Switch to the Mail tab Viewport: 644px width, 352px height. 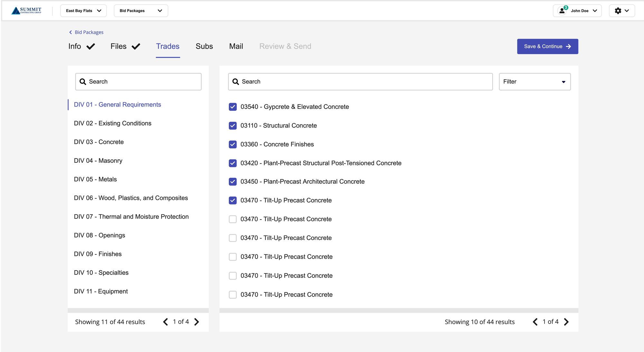236,46
